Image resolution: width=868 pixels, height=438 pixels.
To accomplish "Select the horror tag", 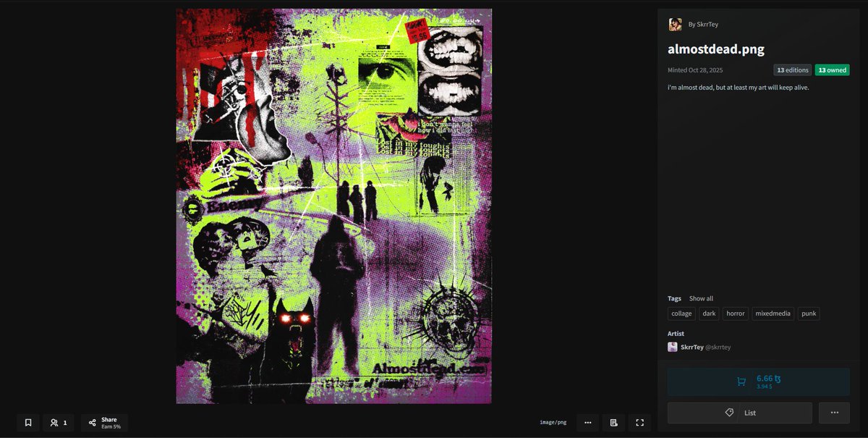I will (x=736, y=313).
